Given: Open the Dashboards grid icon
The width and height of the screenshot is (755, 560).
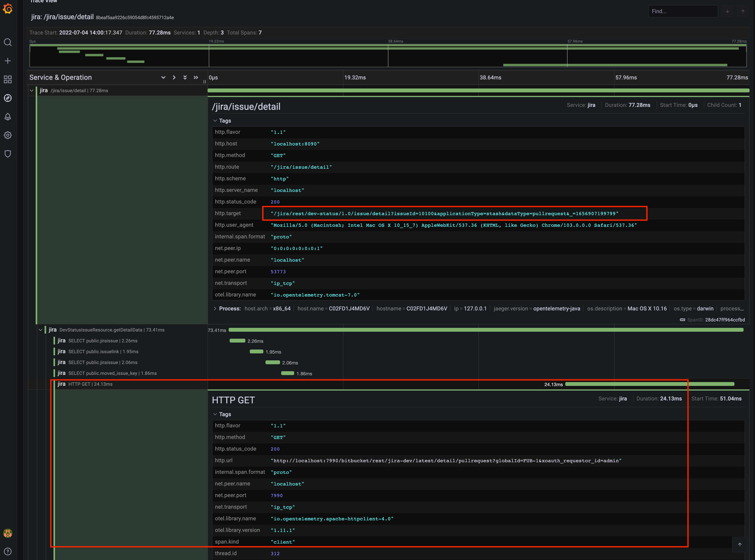Looking at the screenshot, I should [x=8, y=79].
